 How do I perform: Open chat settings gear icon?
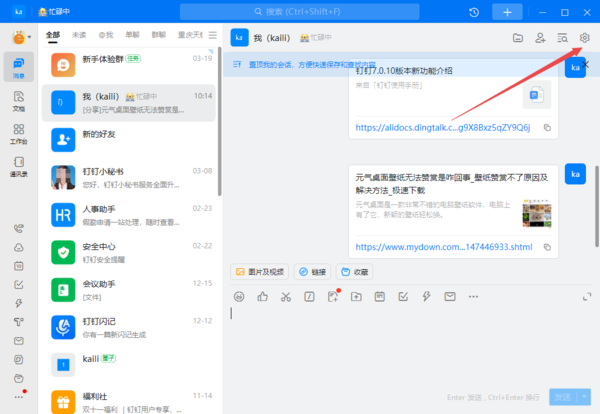pyautogui.click(x=585, y=38)
